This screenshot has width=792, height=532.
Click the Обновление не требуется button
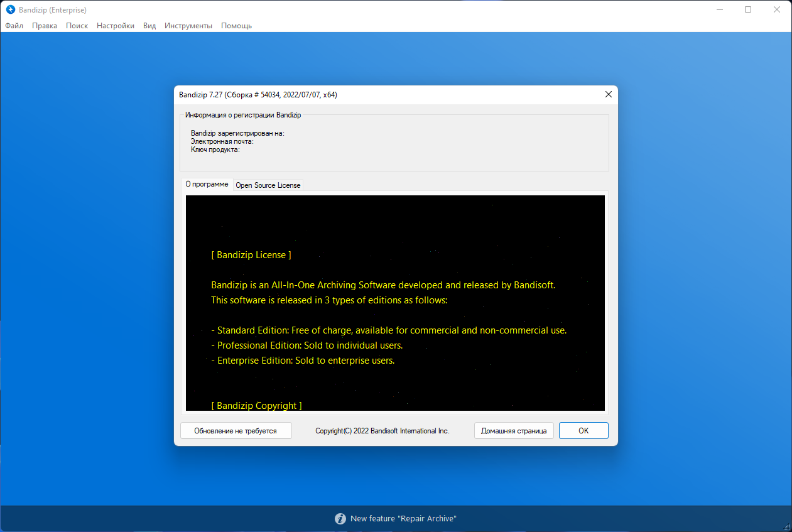click(x=236, y=431)
